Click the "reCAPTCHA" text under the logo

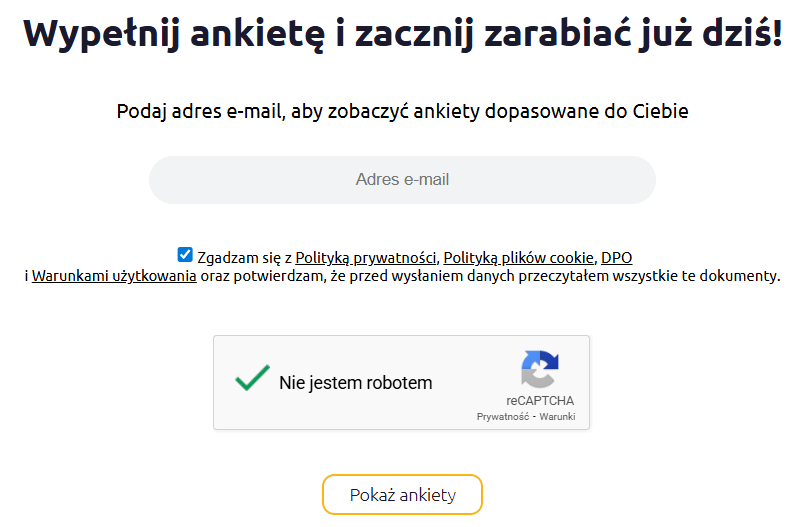pos(540,401)
